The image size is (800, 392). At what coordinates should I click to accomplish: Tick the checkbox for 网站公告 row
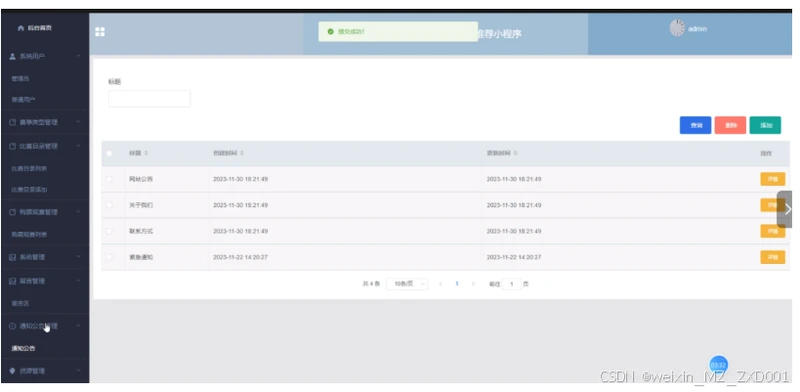pyautogui.click(x=109, y=179)
